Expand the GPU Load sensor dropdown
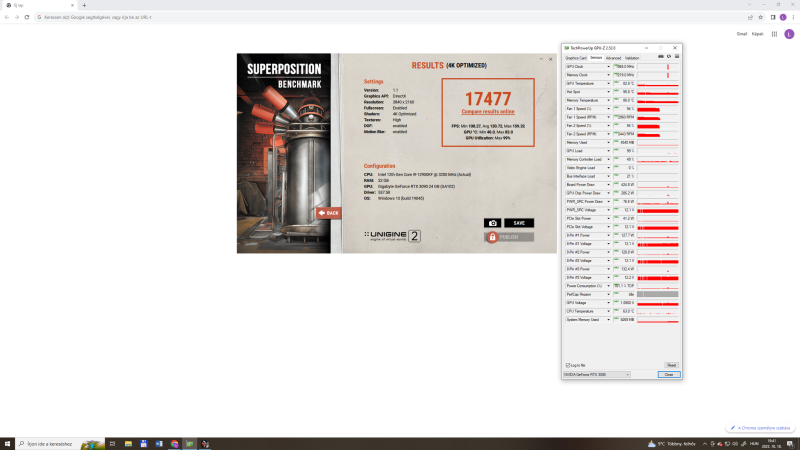This screenshot has height=450, width=800. (608, 151)
